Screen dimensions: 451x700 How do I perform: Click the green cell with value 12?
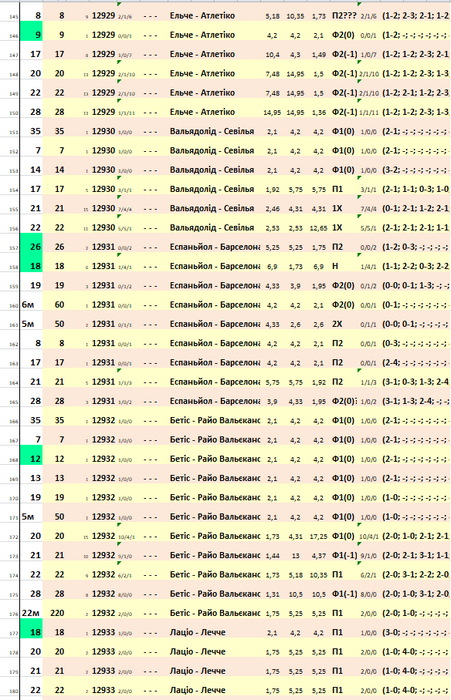pos(31,458)
